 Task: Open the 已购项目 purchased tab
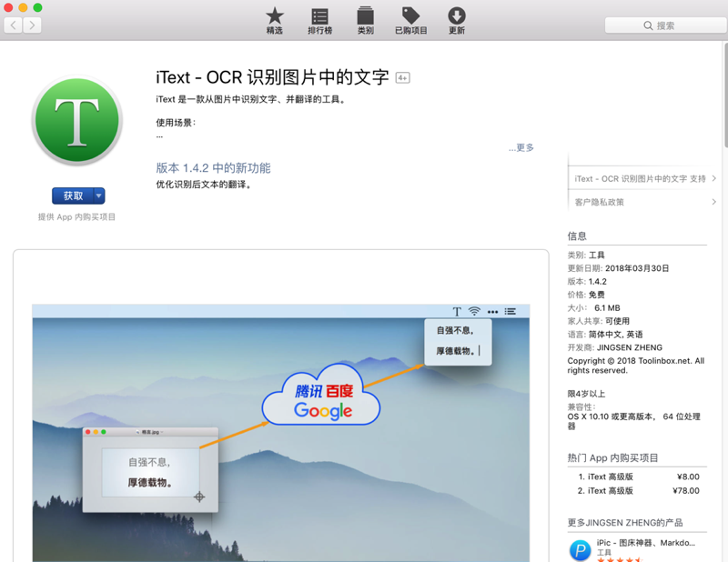[x=411, y=21]
